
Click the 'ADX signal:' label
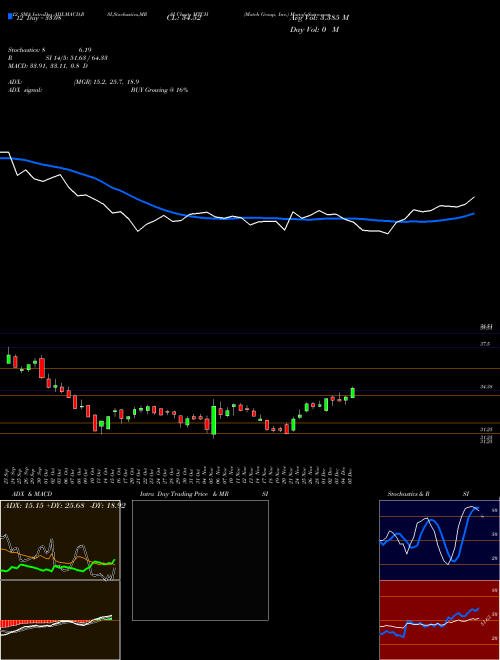click(25, 90)
